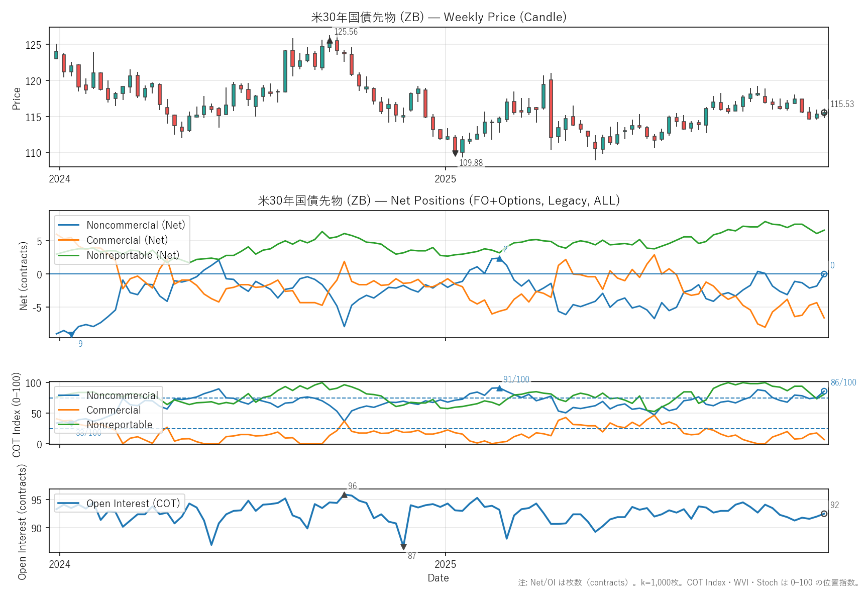This screenshot has width=868, height=593.
Task: Click the open interest low marker at 87
Action: (403, 547)
